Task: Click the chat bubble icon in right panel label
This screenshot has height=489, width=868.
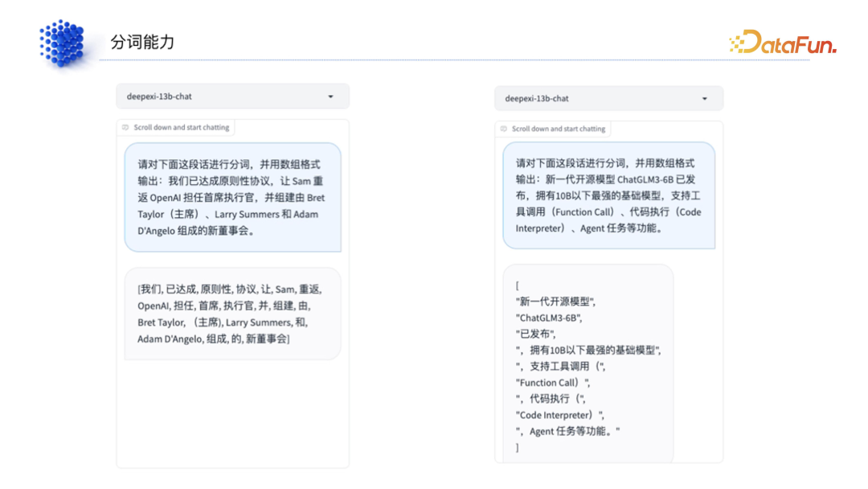Action: (x=504, y=129)
